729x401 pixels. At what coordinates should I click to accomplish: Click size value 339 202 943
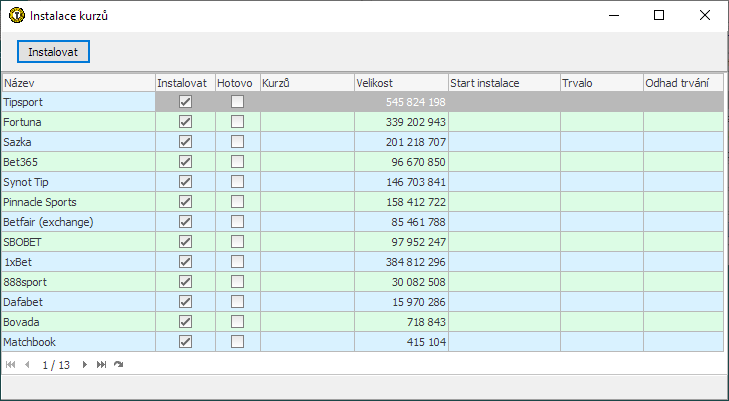(416, 122)
